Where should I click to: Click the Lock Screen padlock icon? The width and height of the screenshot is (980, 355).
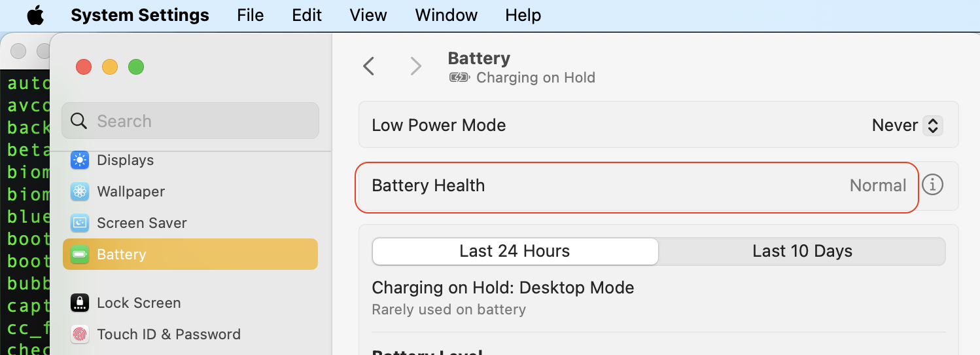click(x=80, y=303)
